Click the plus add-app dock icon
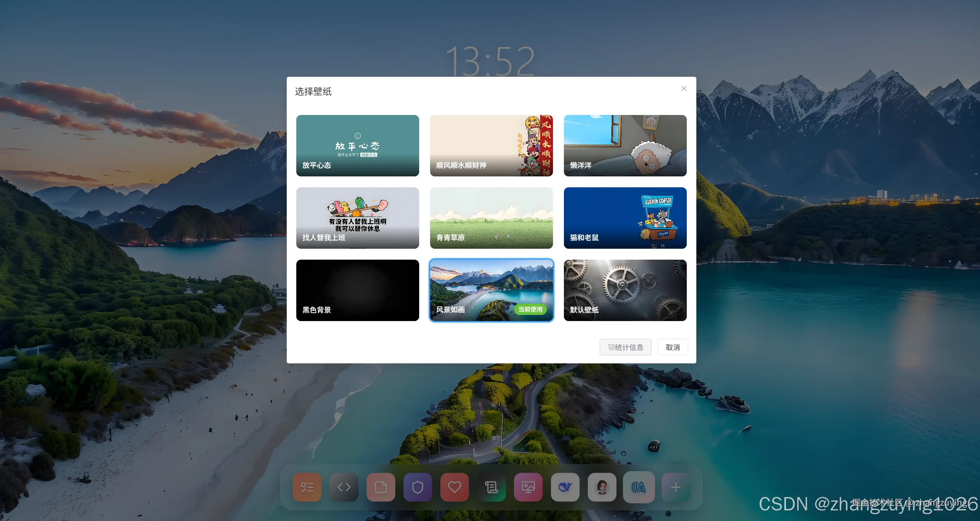 pos(676,487)
